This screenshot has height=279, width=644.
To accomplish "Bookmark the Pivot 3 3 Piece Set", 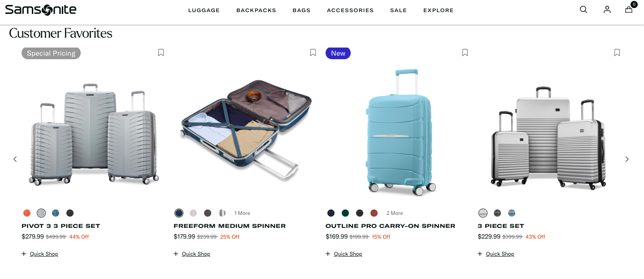I will 161,52.
